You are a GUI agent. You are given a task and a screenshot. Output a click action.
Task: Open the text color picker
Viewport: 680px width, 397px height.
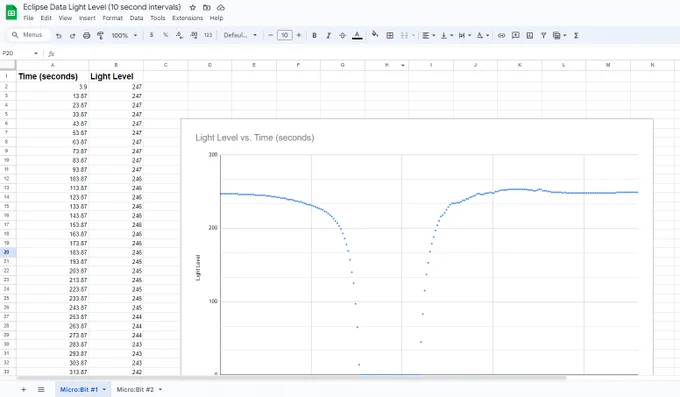[357, 36]
